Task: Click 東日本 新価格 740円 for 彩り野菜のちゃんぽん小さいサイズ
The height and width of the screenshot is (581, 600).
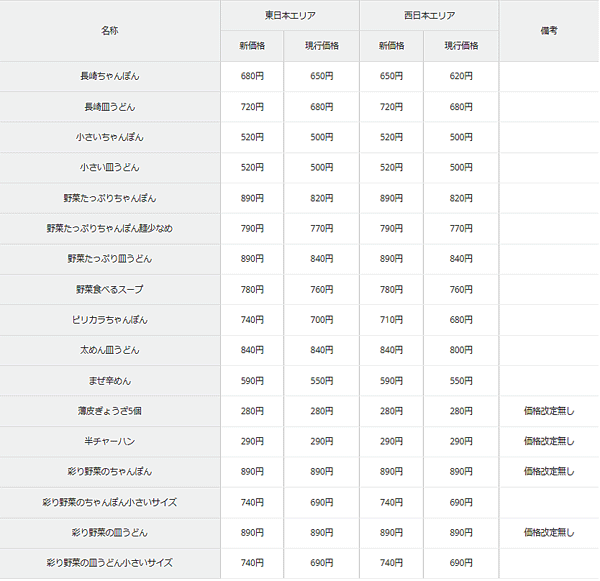Action: [x=252, y=502]
